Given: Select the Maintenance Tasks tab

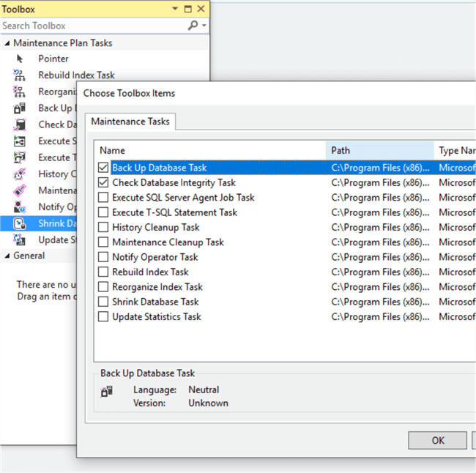Looking at the screenshot, I should [130, 122].
